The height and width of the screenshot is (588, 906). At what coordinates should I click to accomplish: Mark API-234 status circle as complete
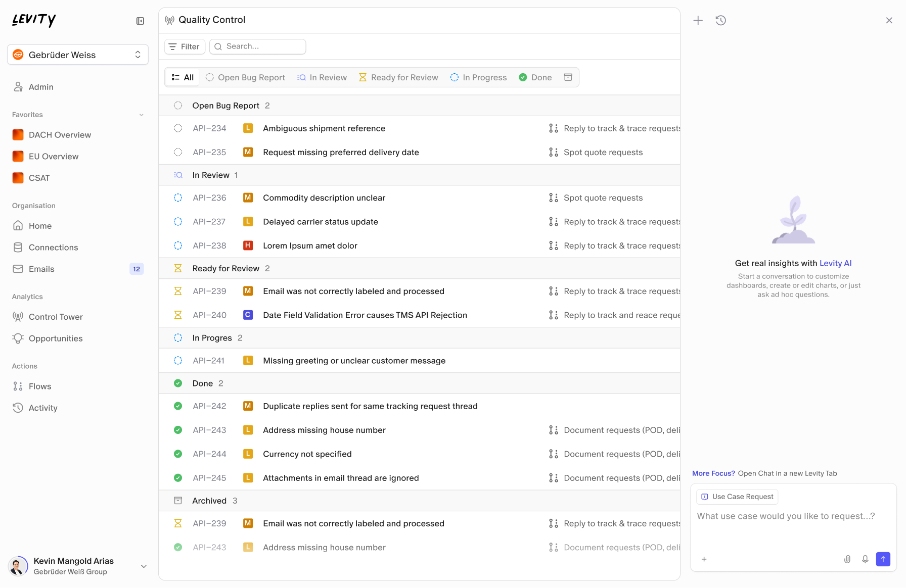(177, 128)
